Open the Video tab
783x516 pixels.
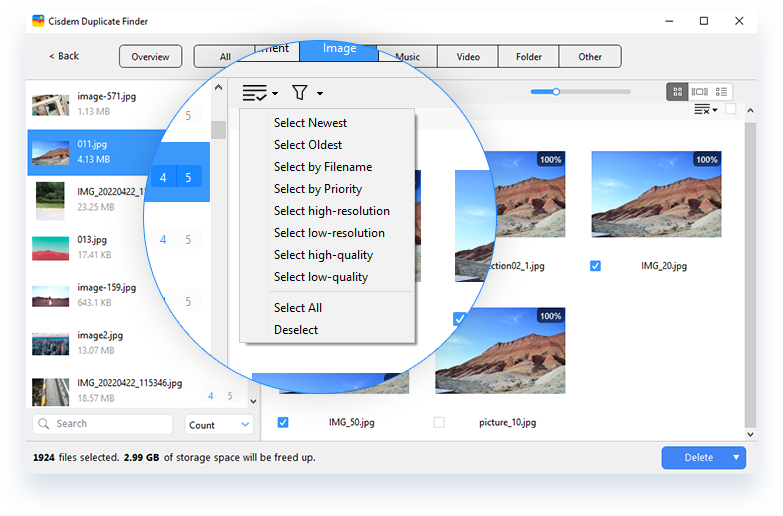pos(468,57)
